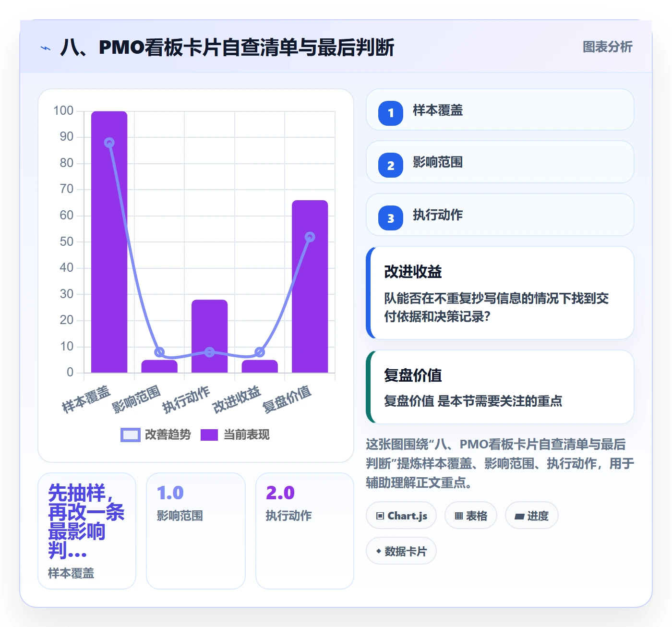
Task: Select the 表格 tag
Action: point(471,516)
